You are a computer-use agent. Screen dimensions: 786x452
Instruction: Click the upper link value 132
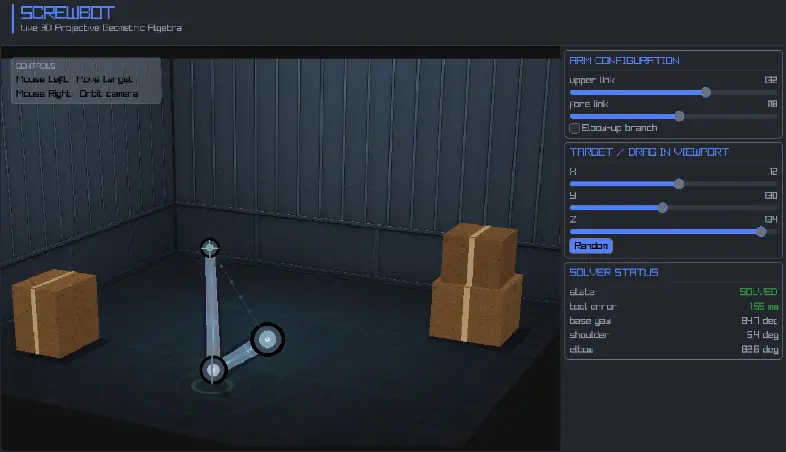tap(770, 80)
